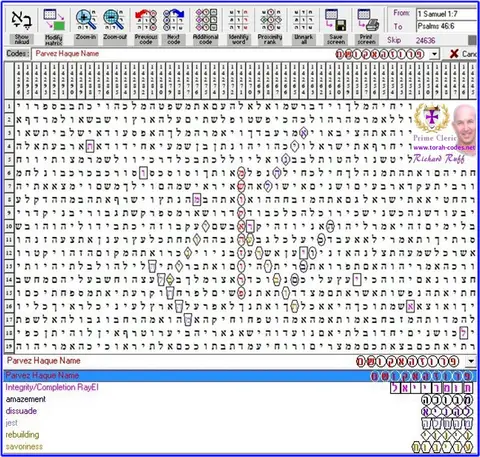The image size is (480, 457).
Task: Click the Parvez Haque Name label below matrix
Action: click(x=44, y=361)
